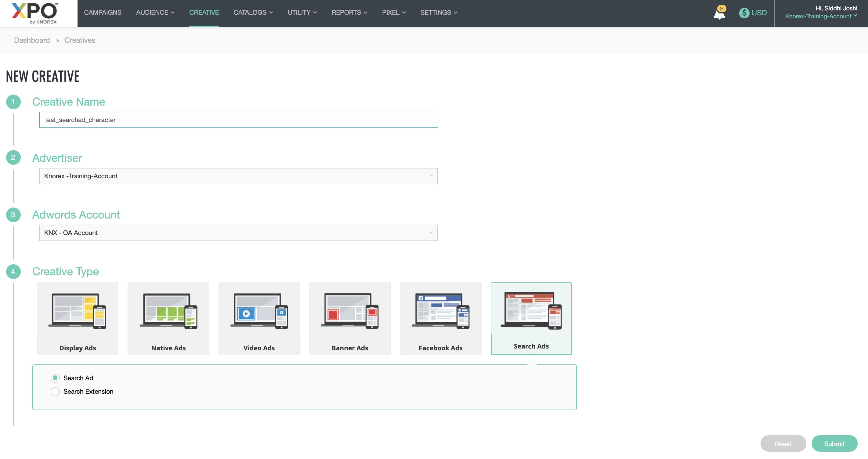Click the XPO by Knorex logo
The image size is (868, 459).
pos(35,13)
